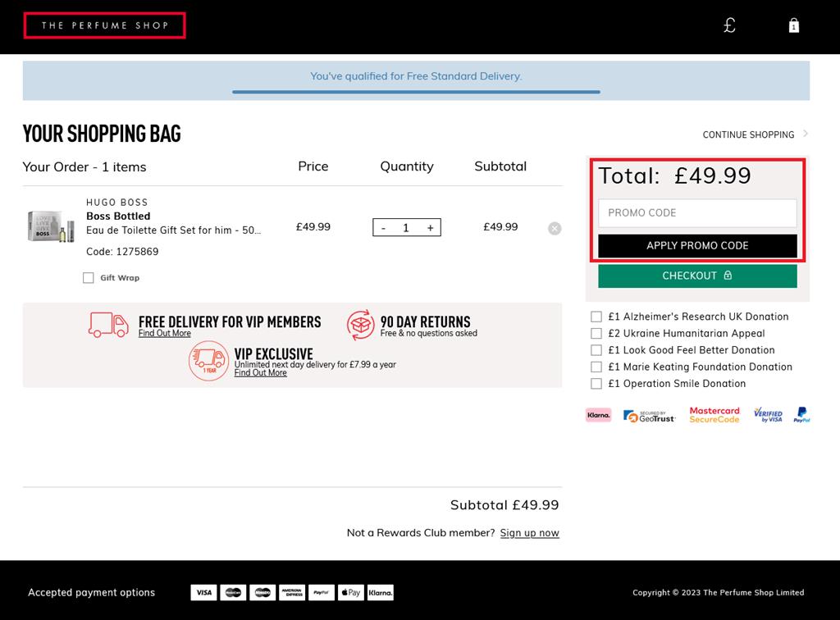Click Sign up now rewards link
This screenshot has height=620, width=840.
529,533
